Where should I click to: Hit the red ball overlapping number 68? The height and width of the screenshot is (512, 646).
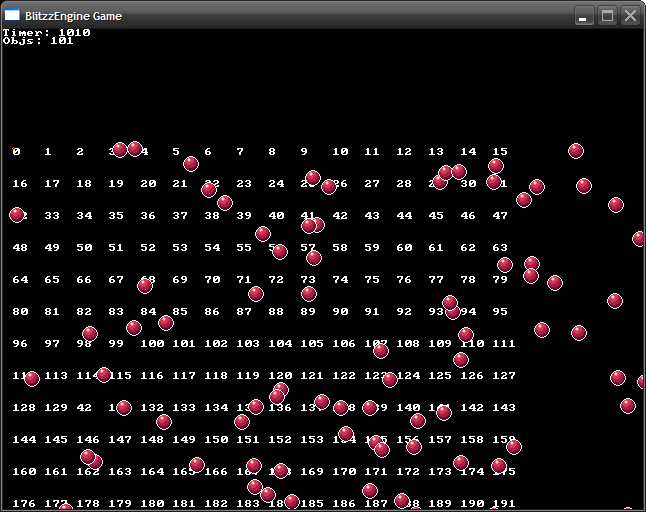coord(145,286)
